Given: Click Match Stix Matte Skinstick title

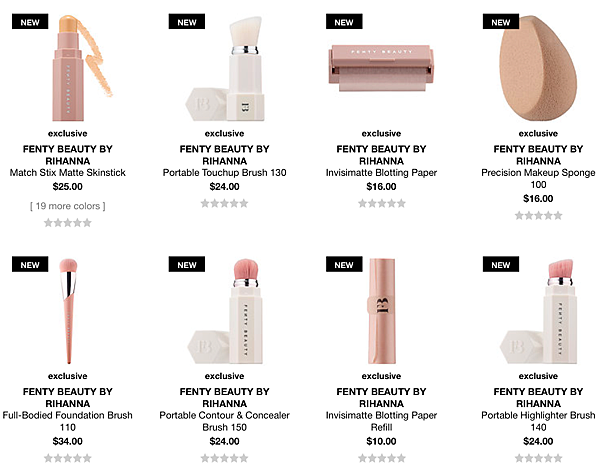Looking at the screenshot, I should coord(68,173).
